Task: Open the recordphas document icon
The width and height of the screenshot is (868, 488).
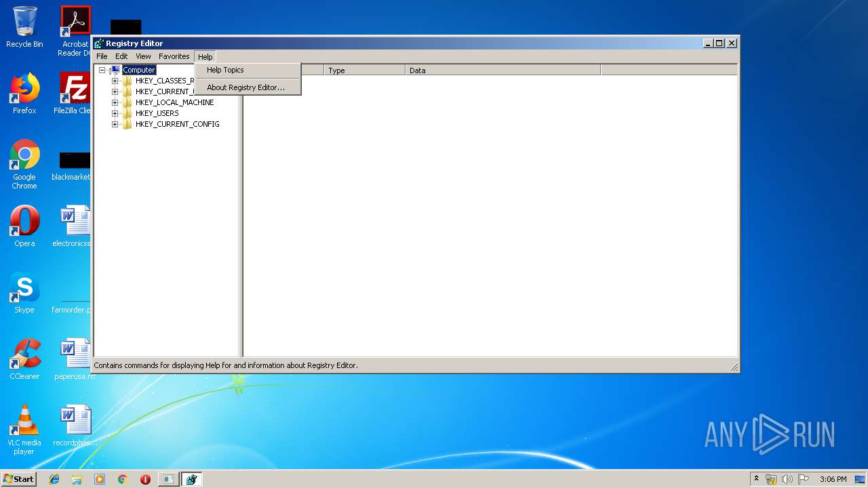Action: (75, 426)
